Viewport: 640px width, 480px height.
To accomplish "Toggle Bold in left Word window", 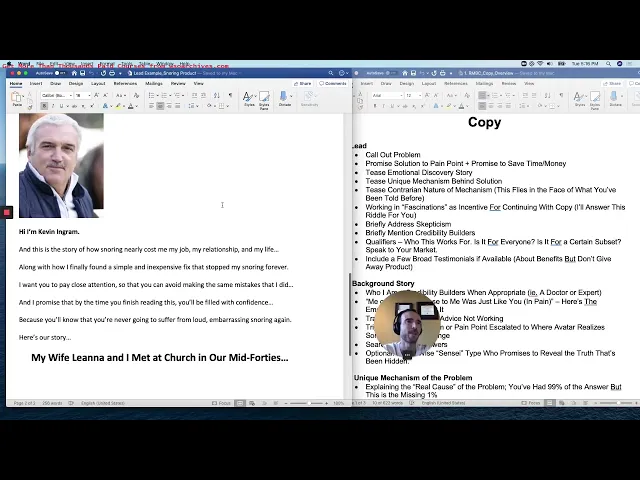I will (x=44, y=106).
